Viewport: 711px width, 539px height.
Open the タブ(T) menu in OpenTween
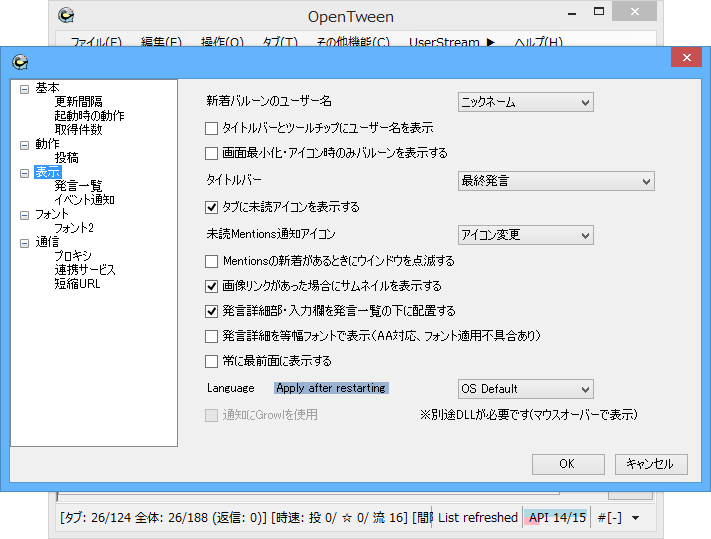tap(280, 42)
